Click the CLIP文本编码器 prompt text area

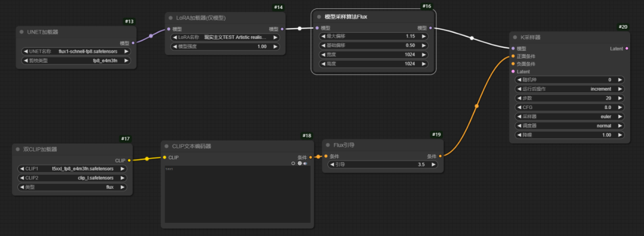point(237,194)
